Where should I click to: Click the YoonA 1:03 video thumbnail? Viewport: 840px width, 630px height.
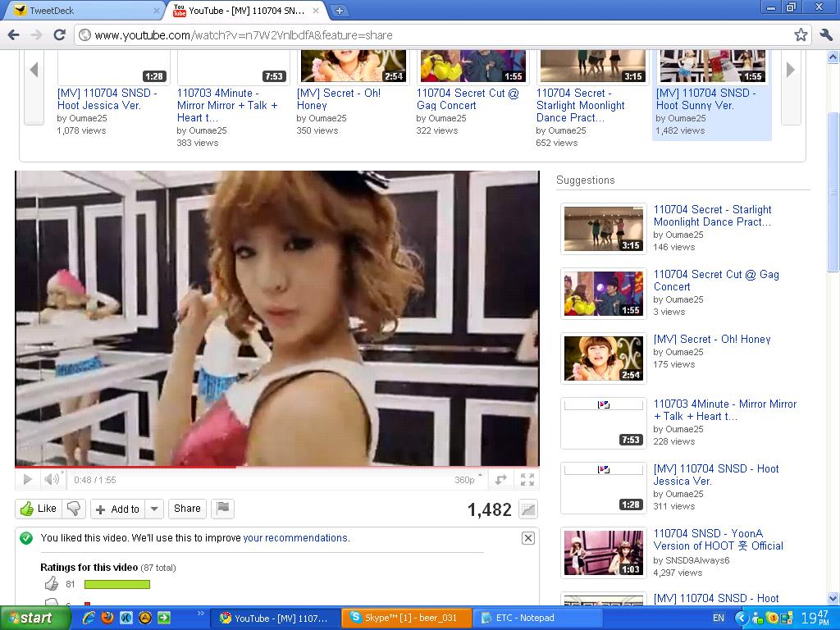click(603, 553)
